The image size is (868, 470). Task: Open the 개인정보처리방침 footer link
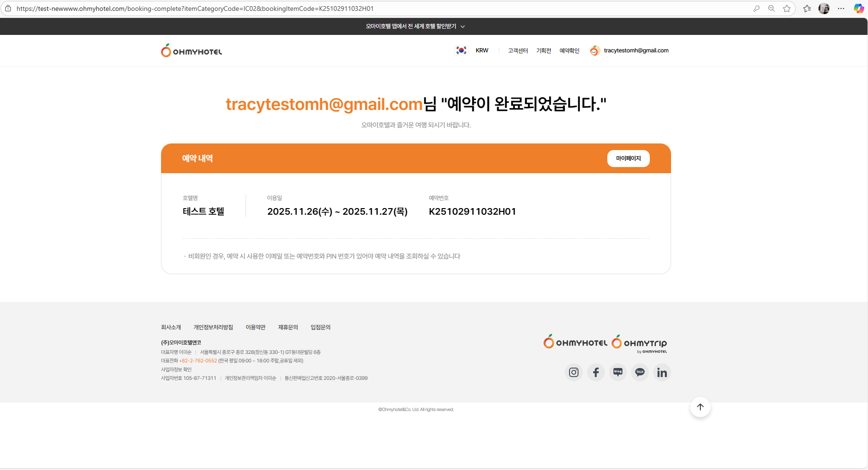(x=213, y=327)
